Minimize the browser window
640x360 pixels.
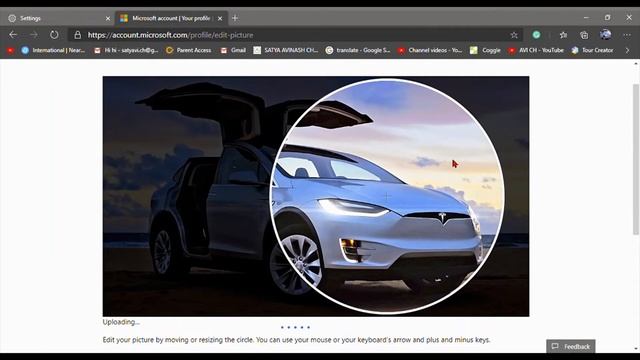[586, 18]
